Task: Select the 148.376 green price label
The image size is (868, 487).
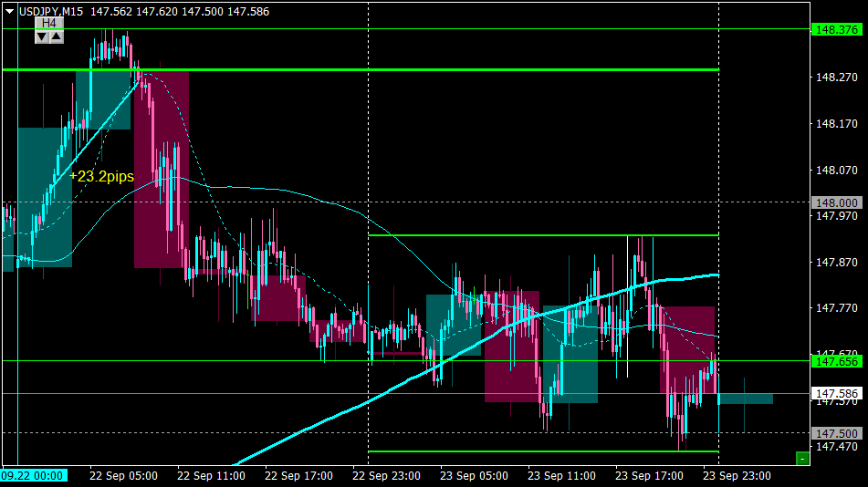Action: (836, 29)
